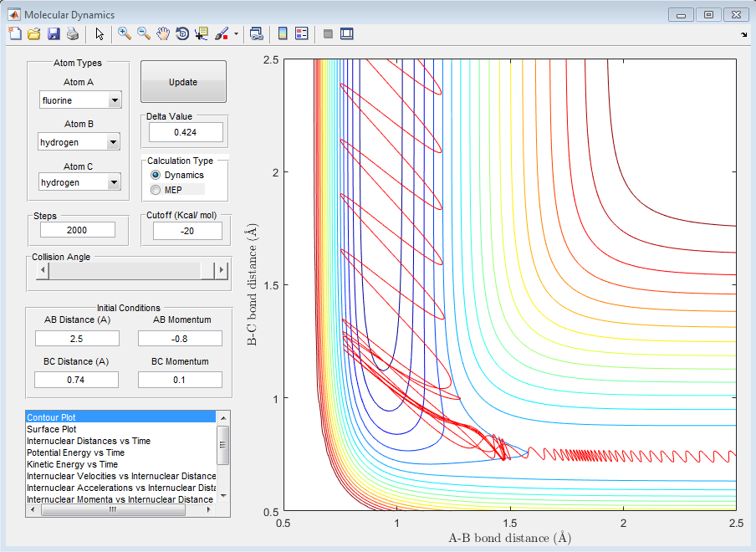756x552 pixels.
Task: Activate the Rotate 3D tool
Action: coord(182,33)
